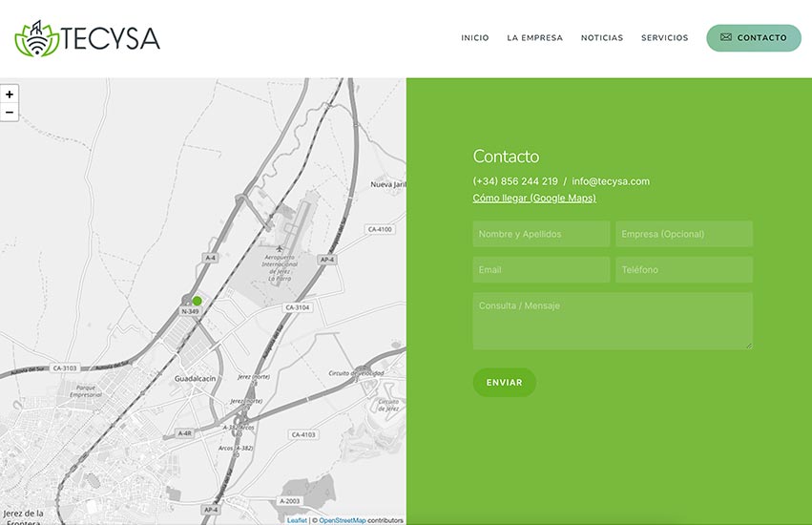Click the Circuito de Jerez label

pos(388,405)
